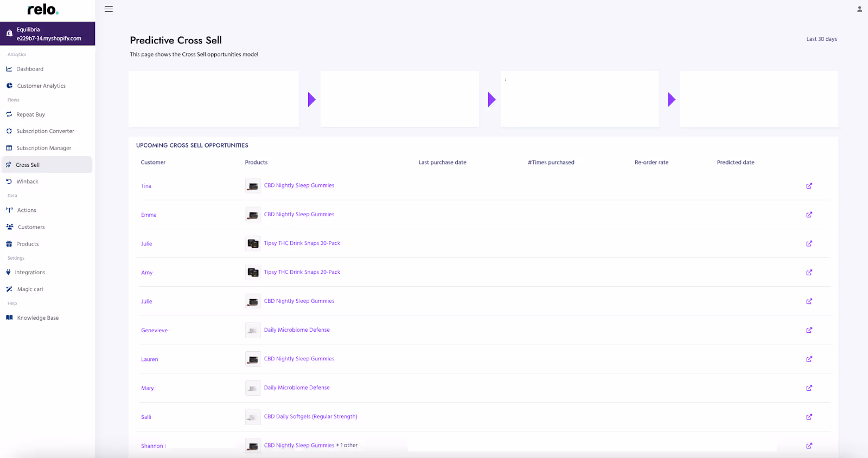Viewport: 868px width, 458px height.
Task: Open customer Genevieve's link
Action: coord(155,330)
